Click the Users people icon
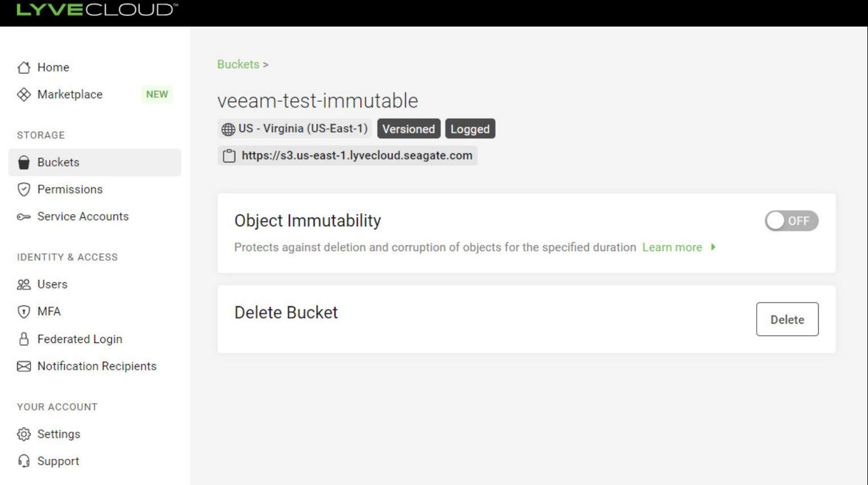The width and height of the screenshot is (868, 485). click(x=24, y=285)
